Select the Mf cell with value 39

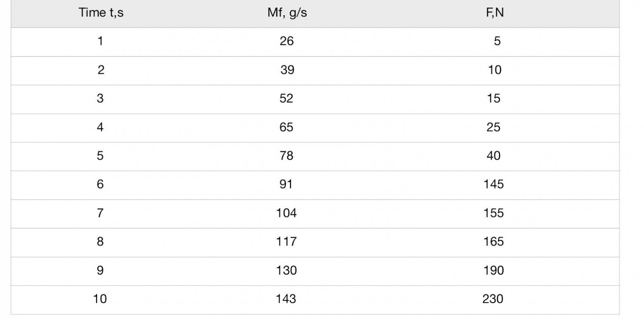(287, 70)
